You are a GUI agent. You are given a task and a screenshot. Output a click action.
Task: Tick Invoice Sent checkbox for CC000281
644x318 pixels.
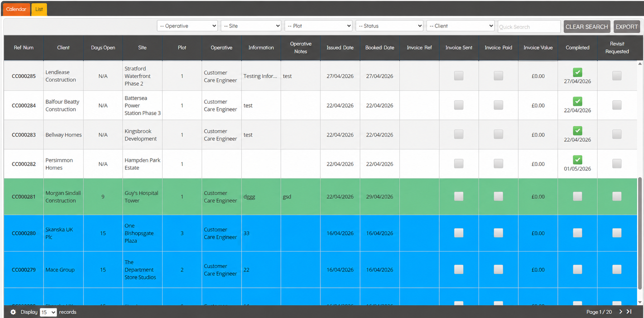coord(459,196)
